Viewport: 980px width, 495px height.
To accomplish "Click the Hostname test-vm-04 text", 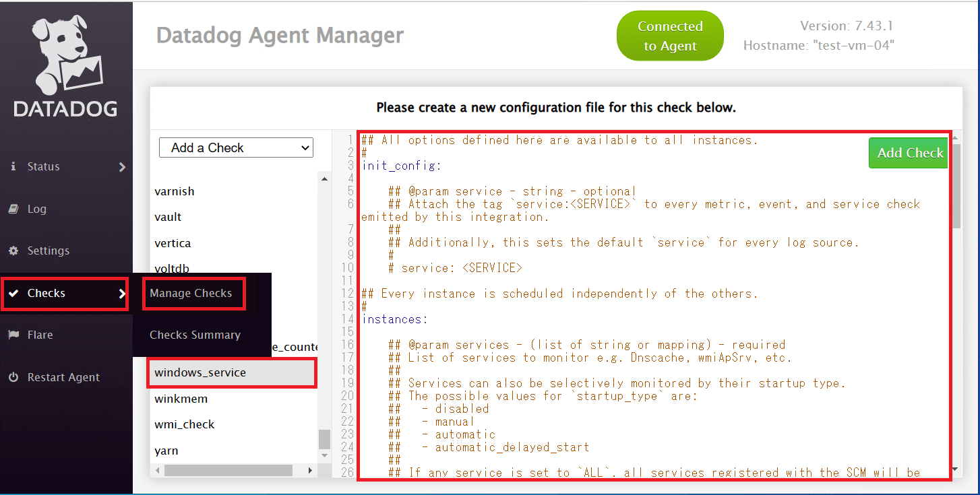I will click(x=819, y=46).
